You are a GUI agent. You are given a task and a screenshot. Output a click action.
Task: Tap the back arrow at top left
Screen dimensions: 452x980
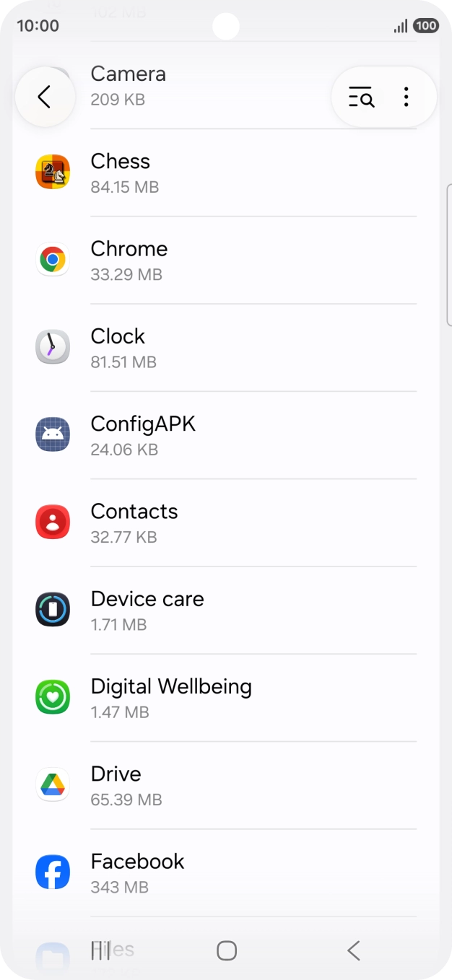pos(45,96)
